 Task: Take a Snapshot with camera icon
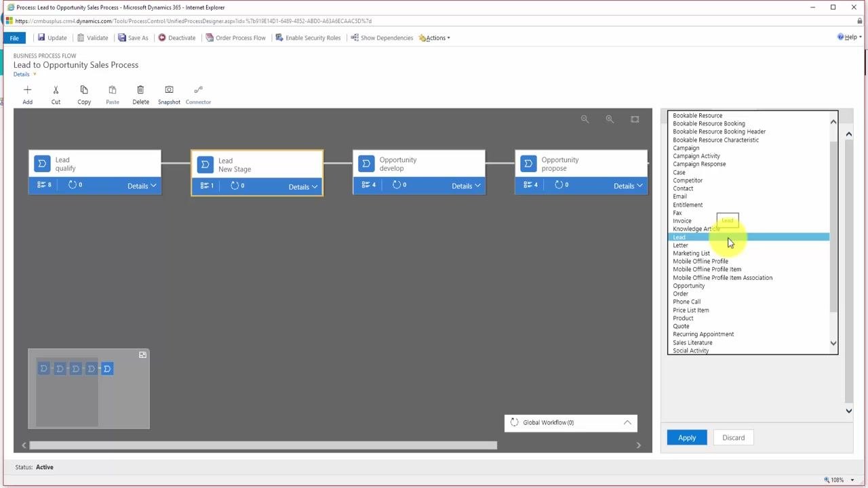(x=169, y=89)
